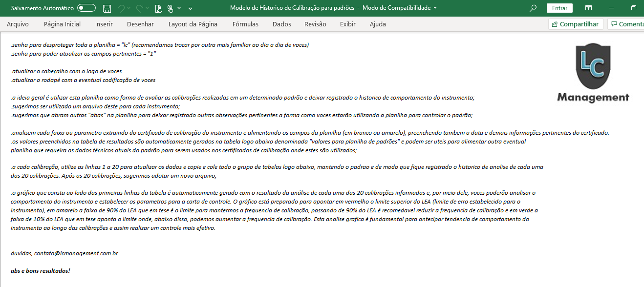Screen dimensions: 644x287
Task: Open the Redo history dropdown arrow
Action: click(148, 8)
